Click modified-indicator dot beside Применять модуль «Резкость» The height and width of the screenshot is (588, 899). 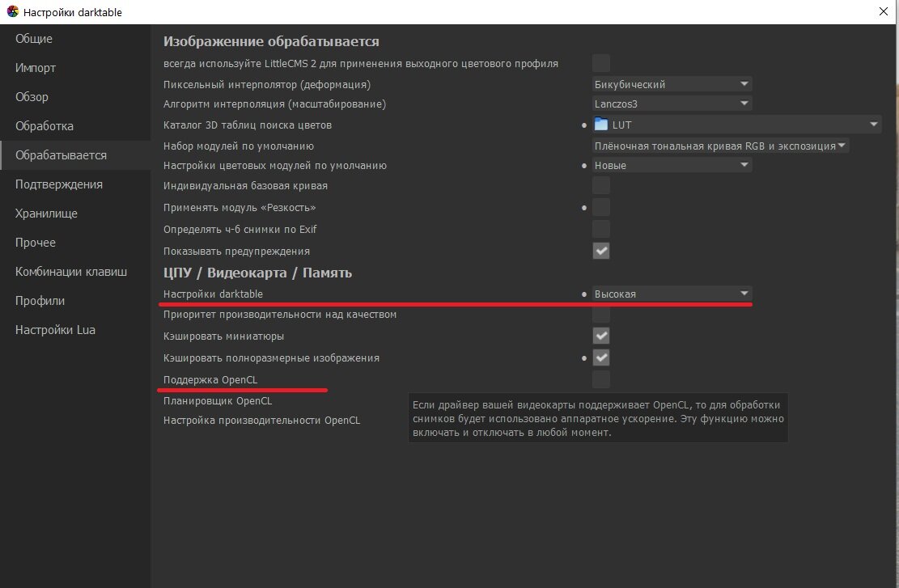(x=584, y=208)
